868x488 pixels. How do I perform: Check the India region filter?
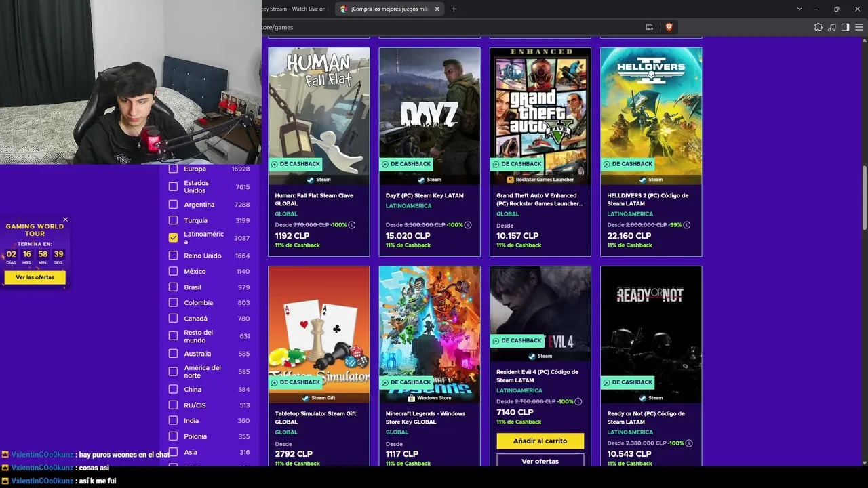[173, 421]
